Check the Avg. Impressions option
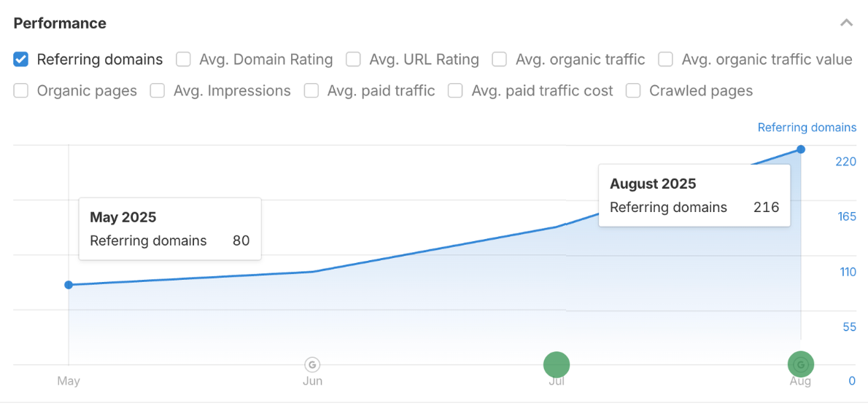This screenshot has width=868, height=411. [x=158, y=90]
